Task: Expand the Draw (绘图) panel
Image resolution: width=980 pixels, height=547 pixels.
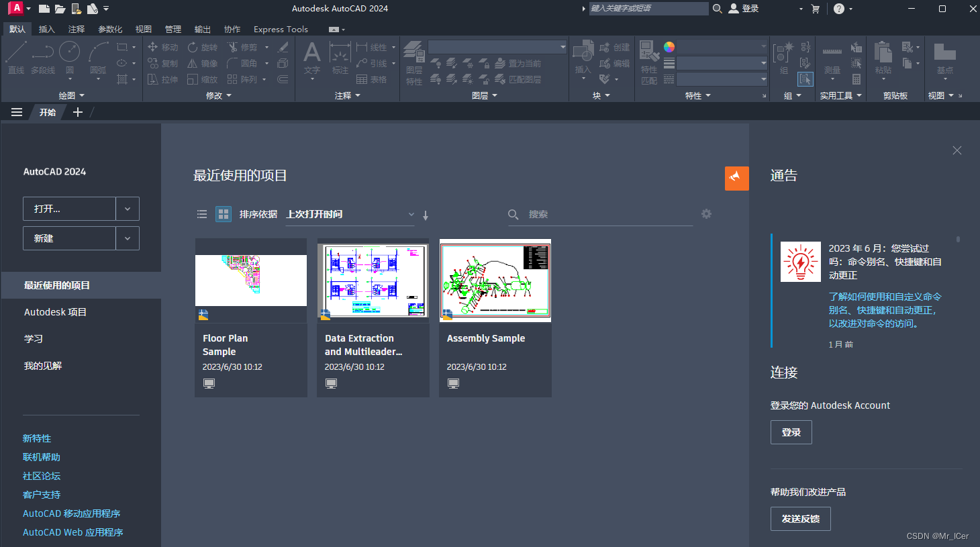Action: point(71,95)
